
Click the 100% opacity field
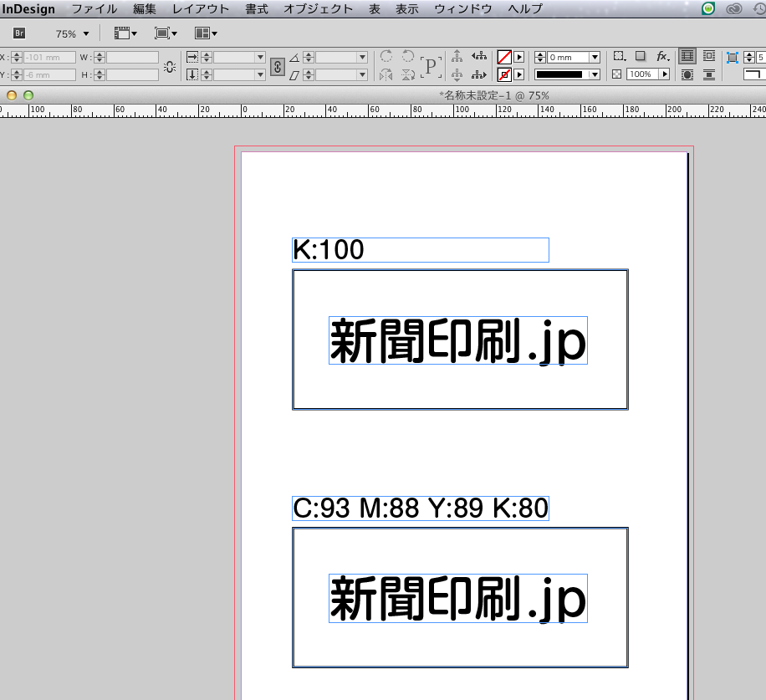pos(643,74)
